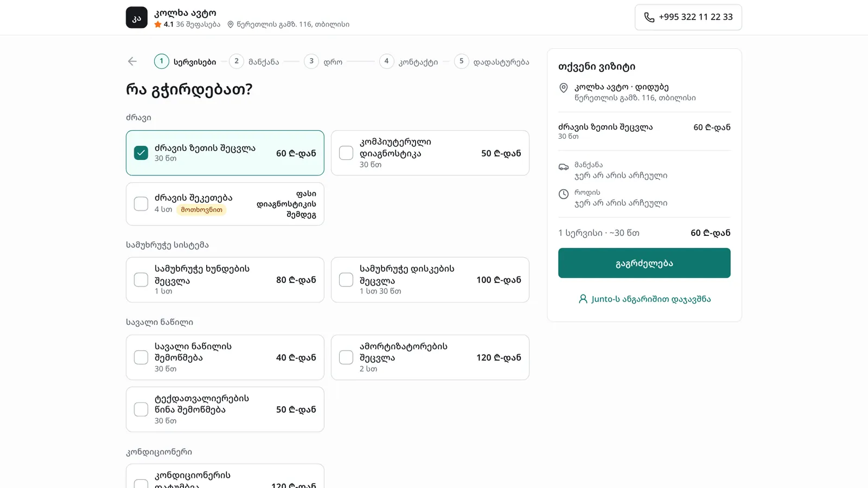The image size is (868, 488).
Task: Select step 1 სერვისები
Action: 185,61
